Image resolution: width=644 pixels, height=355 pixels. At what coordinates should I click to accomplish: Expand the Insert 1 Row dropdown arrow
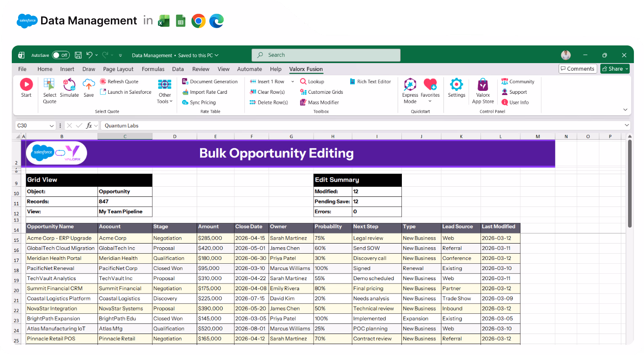293,82
